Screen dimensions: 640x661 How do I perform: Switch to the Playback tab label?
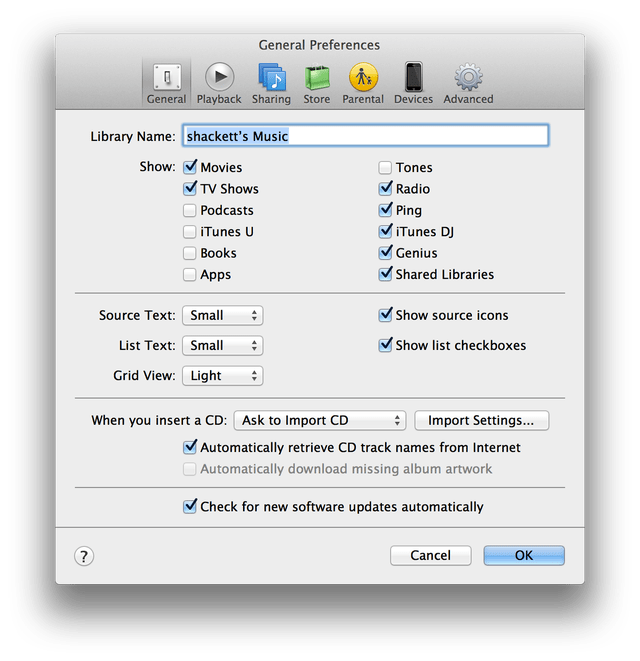(x=219, y=99)
